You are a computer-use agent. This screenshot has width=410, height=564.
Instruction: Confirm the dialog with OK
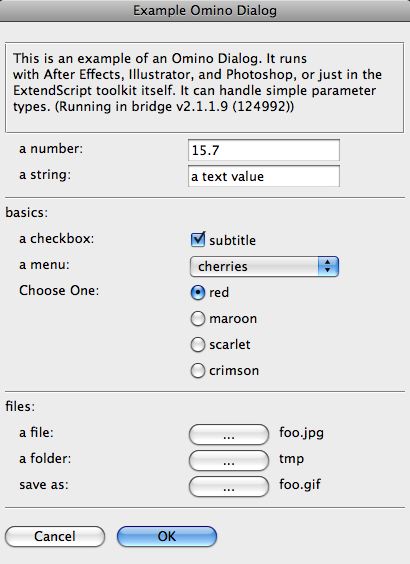[167, 537]
